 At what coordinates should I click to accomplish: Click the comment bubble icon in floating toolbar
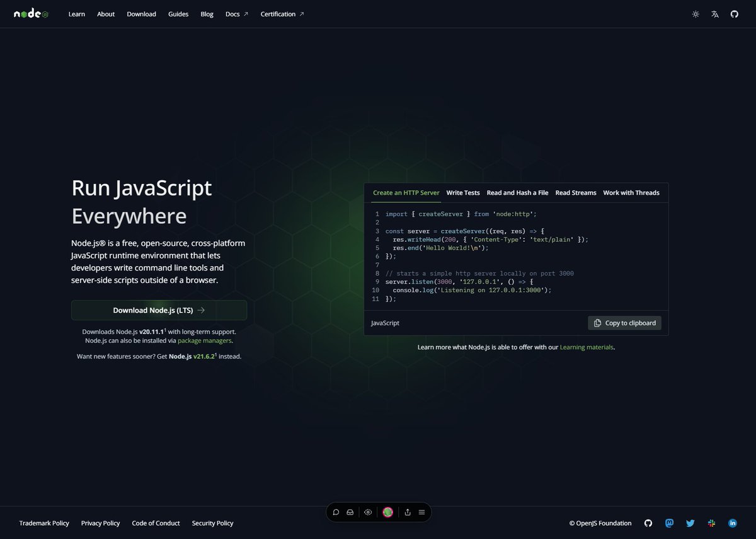tap(336, 513)
